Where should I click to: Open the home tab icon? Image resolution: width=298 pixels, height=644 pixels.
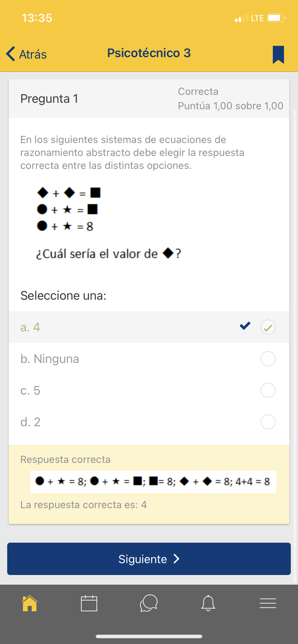(x=30, y=603)
